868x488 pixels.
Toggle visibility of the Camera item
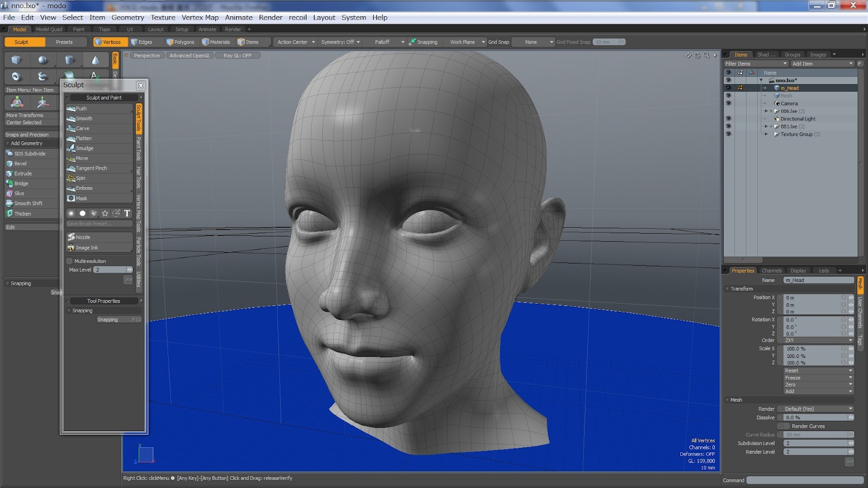(729, 103)
